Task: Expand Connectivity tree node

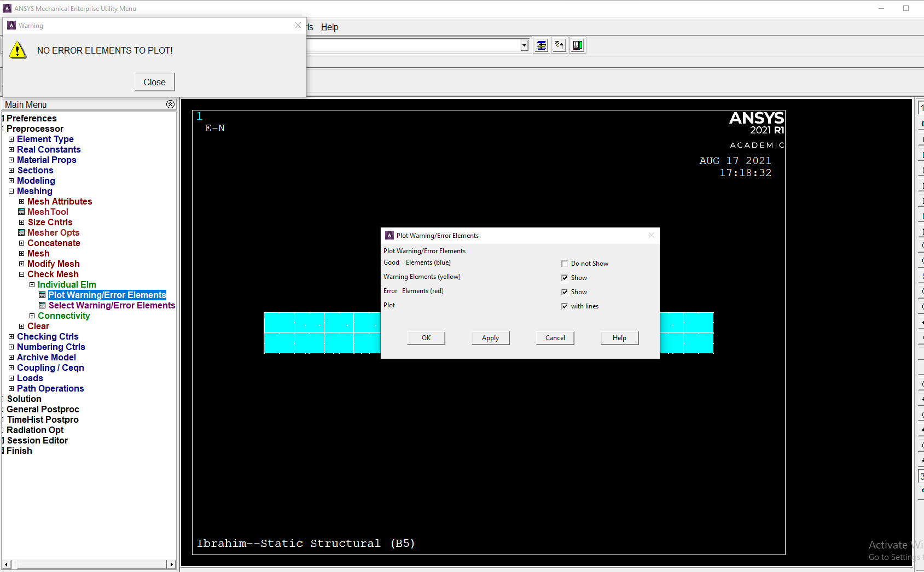Action: pos(32,316)
